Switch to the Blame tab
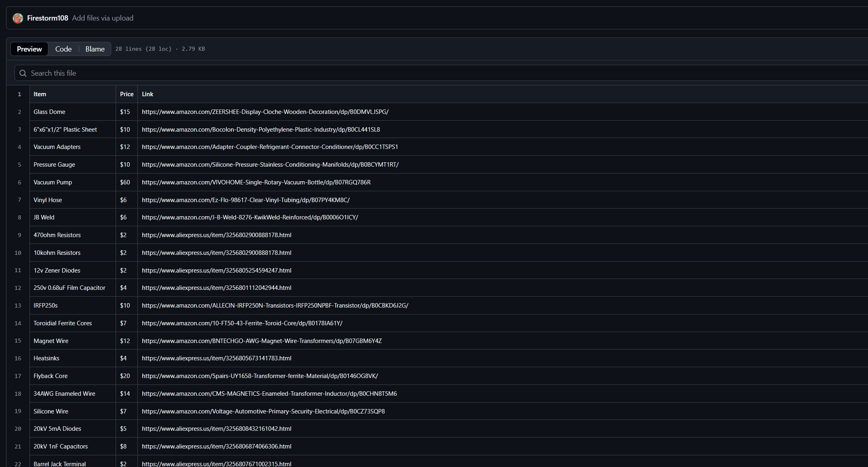868x467 pixels. (95, 49)
